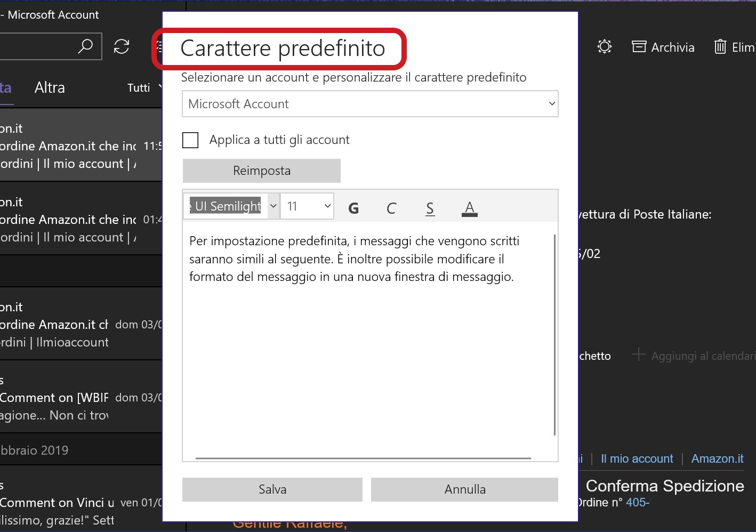Open the Amazon.it message from 11:5
Screen dimensions: 756x532
click(x=81, y=146)
